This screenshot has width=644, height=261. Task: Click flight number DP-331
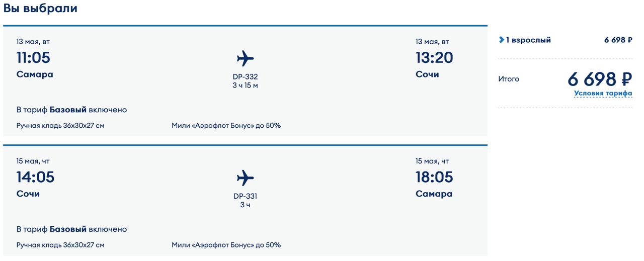click(246, 196)
